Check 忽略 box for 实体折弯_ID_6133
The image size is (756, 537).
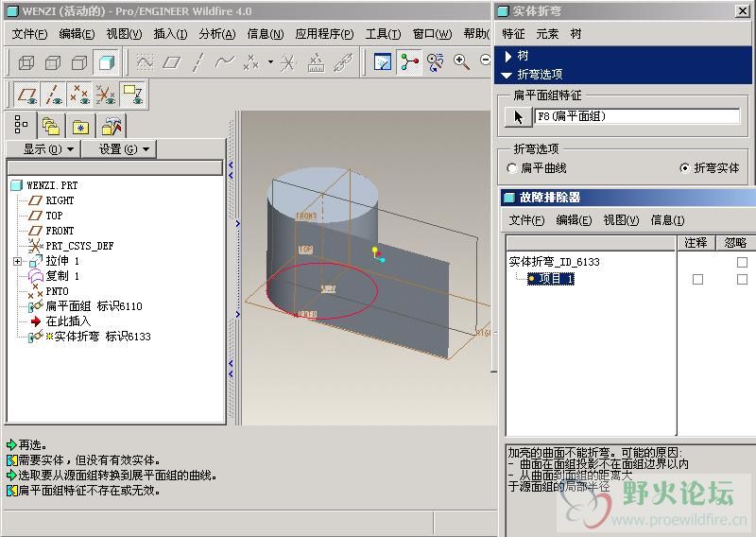[742, 262]
